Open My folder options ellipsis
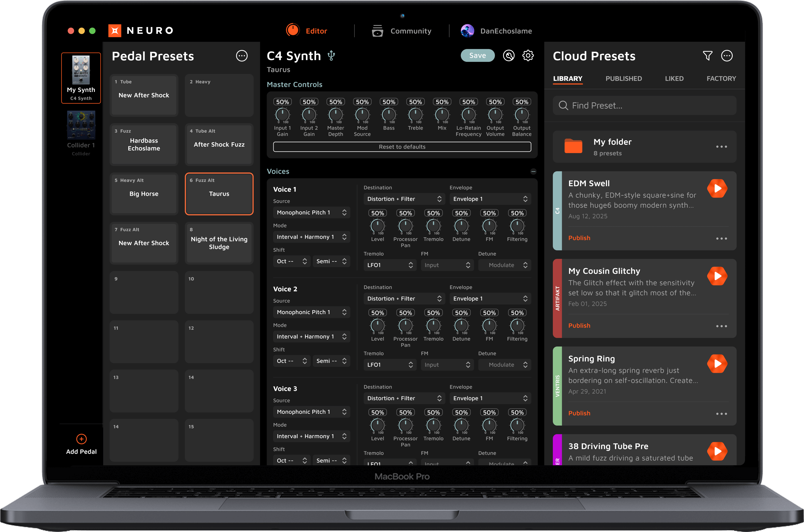The height and width of the screenshot is (532, 804). (721, 147)
